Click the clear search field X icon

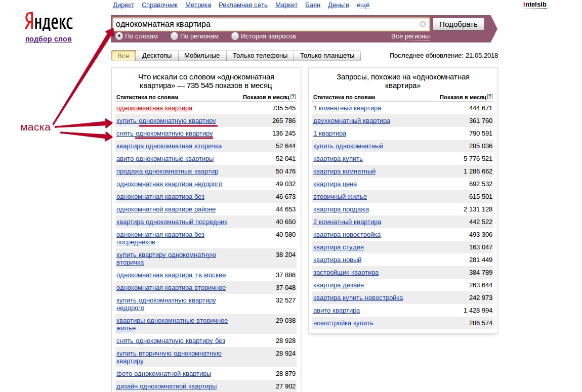(423, 24)
